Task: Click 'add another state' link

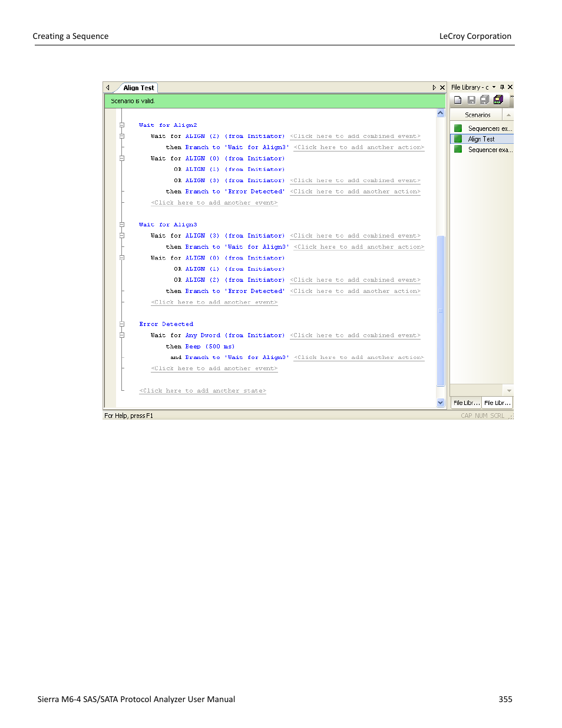Action: point(203,391)
